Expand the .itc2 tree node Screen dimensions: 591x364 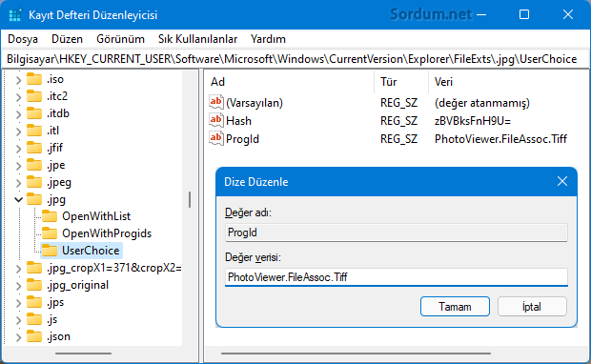[18, 97]
